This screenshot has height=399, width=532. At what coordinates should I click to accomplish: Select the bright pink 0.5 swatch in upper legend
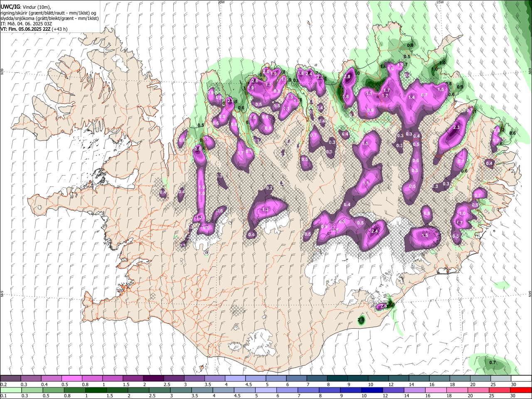[x=71, y=379]
